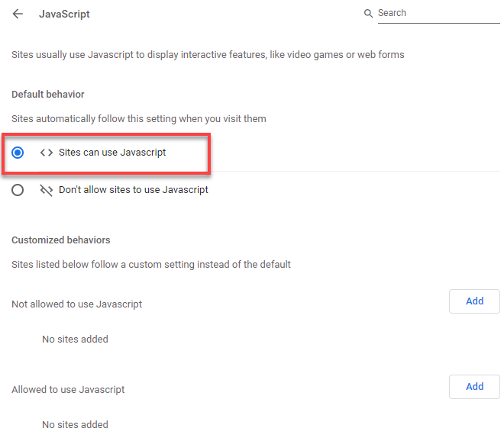Click 'No sites added' under Not allowed list
Viewport: 504px width, 441px height.
click(75, 340)
